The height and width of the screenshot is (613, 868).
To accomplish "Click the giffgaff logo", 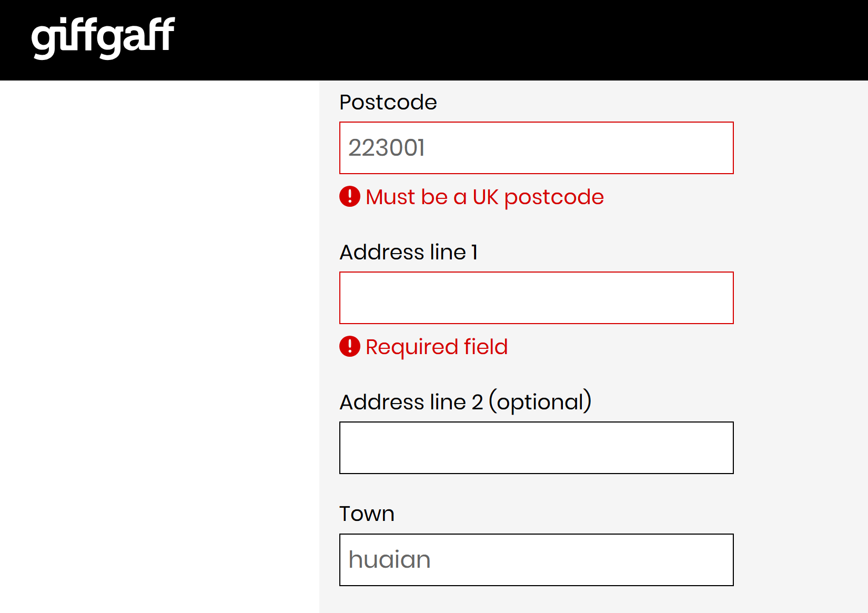I will [x=103, y=37].
